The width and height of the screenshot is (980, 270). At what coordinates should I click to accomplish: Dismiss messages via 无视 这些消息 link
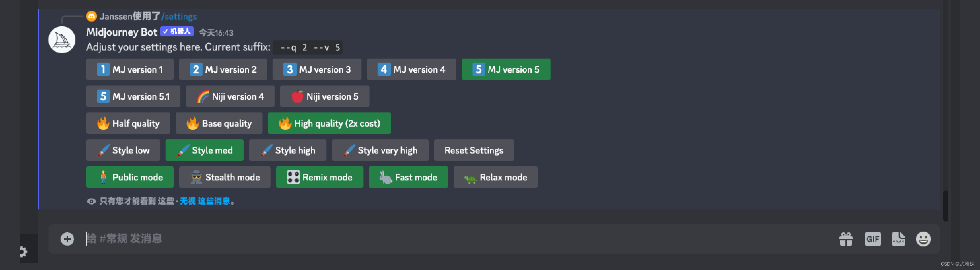(205, 201)
